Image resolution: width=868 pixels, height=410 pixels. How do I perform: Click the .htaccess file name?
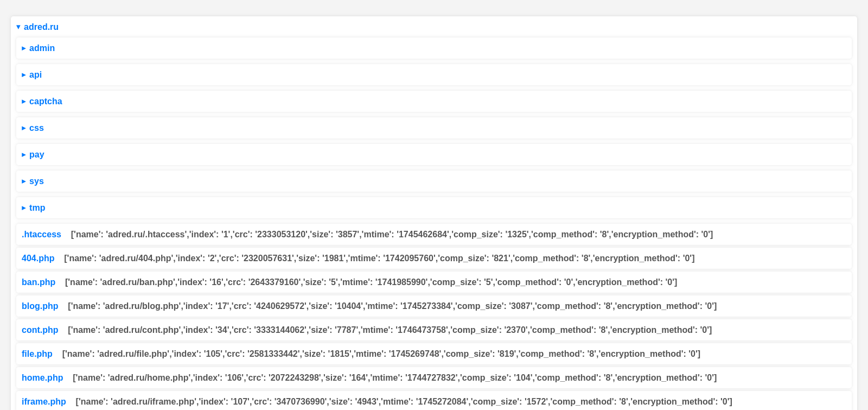tap(41, 235)
